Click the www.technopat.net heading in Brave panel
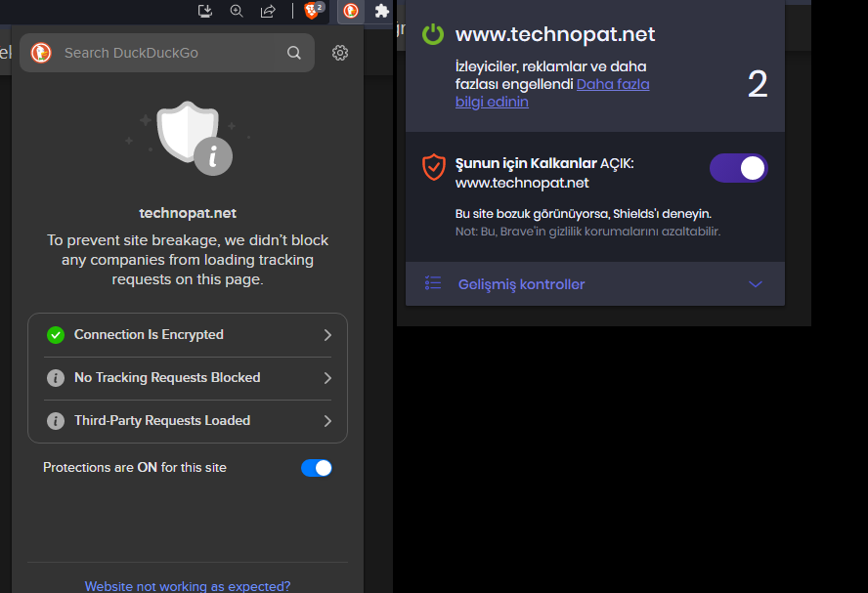The height and width of the screenshot is (593, 868). point(555,34)
